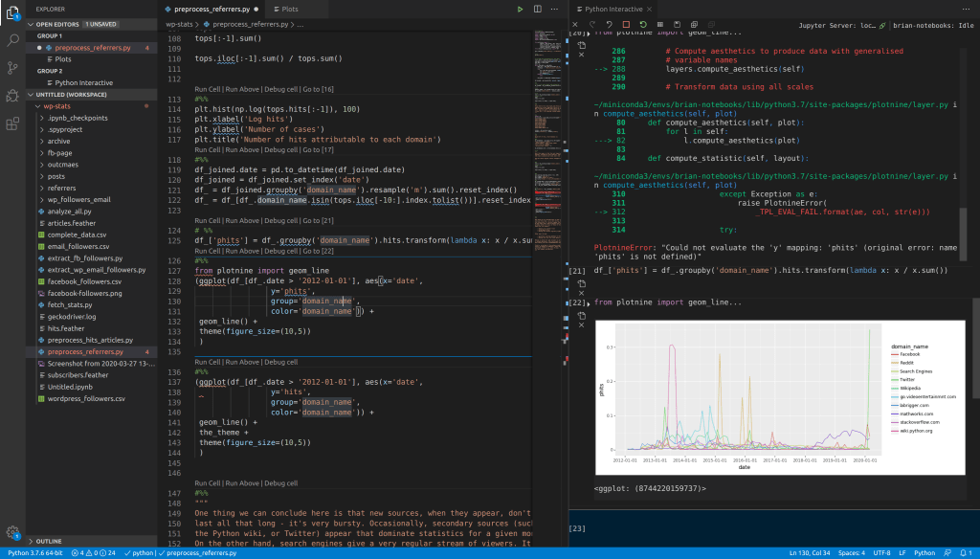Expand the wp_followers_email folder

pos(91,199)
